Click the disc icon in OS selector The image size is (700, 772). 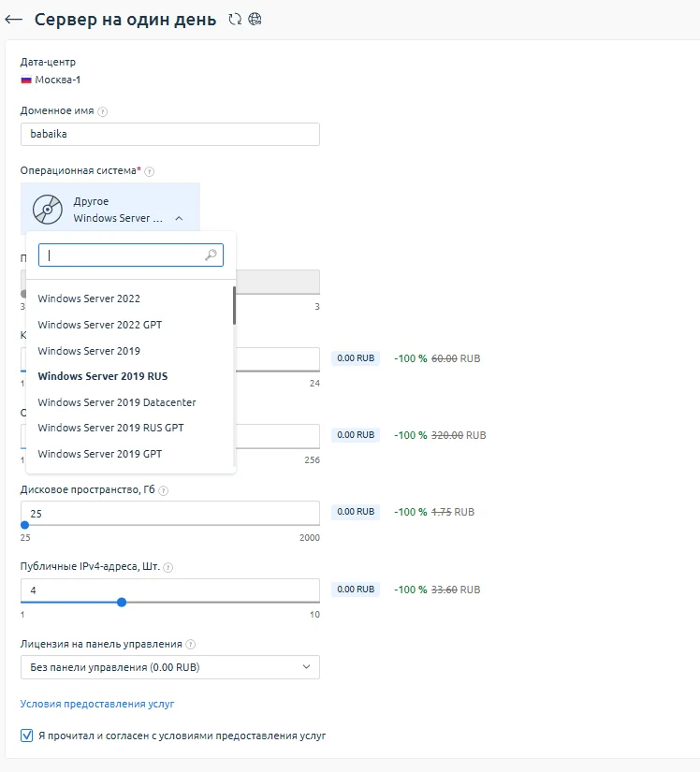point(47,210)
